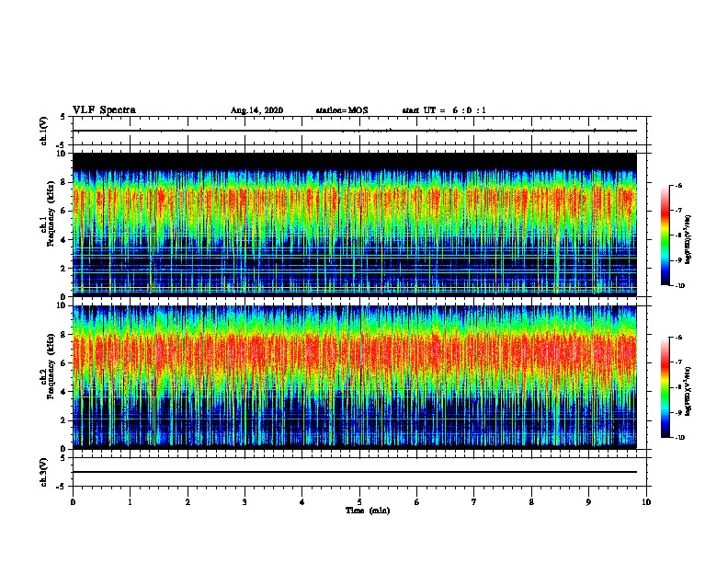
Task: Click the 'ch.3(V)' waveform axis label
Action: tap(44, 472)
